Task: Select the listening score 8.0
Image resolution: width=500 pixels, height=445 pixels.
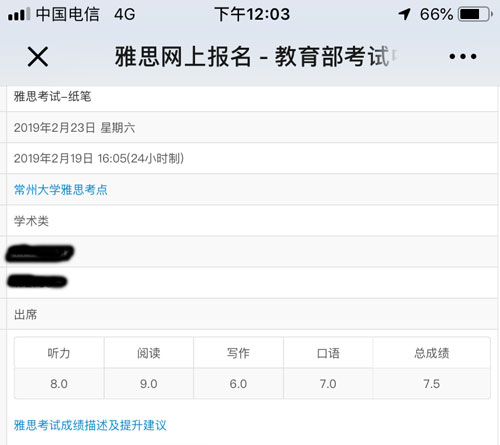Action: point(59,384)
